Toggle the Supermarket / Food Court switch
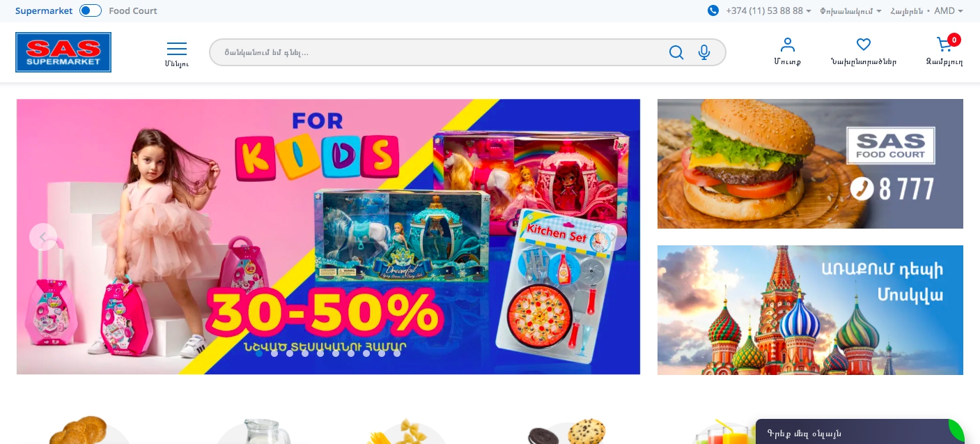 [91, 10]
